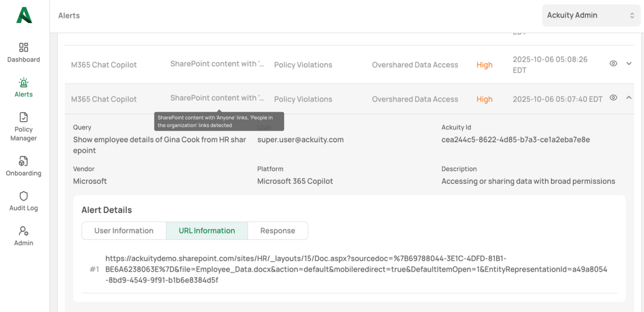Select the Alerts bell icon
This screenshot has height=312, width=644.
[x=24, y=82]
